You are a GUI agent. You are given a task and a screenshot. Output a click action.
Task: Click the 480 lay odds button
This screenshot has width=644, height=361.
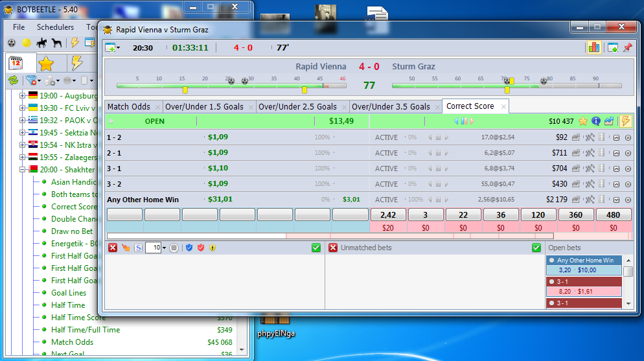(613, 215)
